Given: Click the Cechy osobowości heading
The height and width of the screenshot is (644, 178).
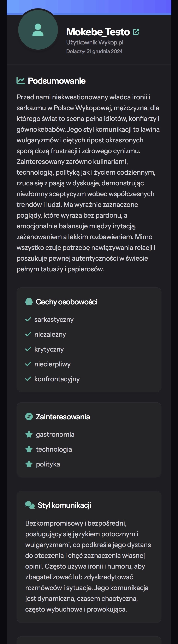Looking at the screenshot, I should 67,302.
